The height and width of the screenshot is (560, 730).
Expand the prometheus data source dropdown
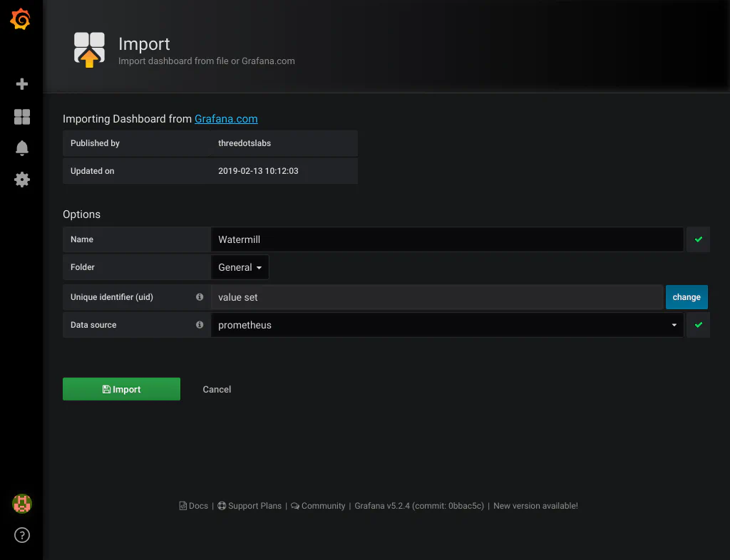click(673, 325)
